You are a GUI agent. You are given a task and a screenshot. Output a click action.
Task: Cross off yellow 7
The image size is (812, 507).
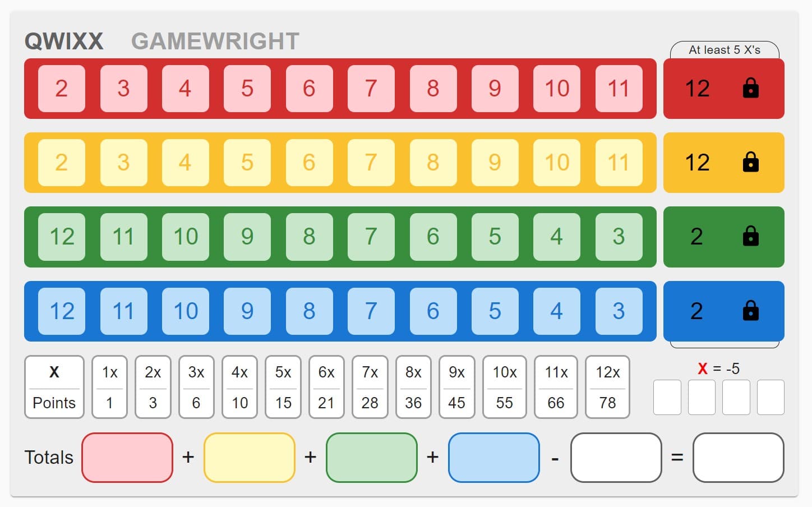click(x=371, y=162)
